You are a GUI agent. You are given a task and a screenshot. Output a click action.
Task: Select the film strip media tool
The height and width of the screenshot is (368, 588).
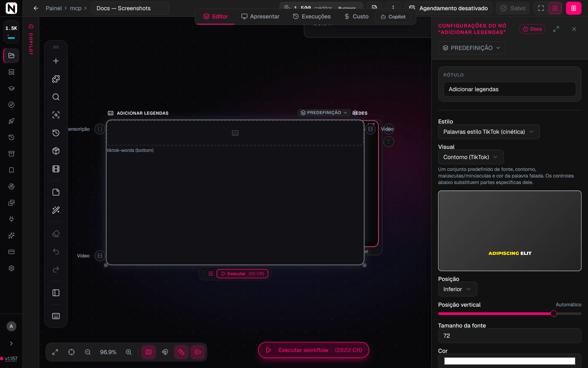[x=56, y=169]
